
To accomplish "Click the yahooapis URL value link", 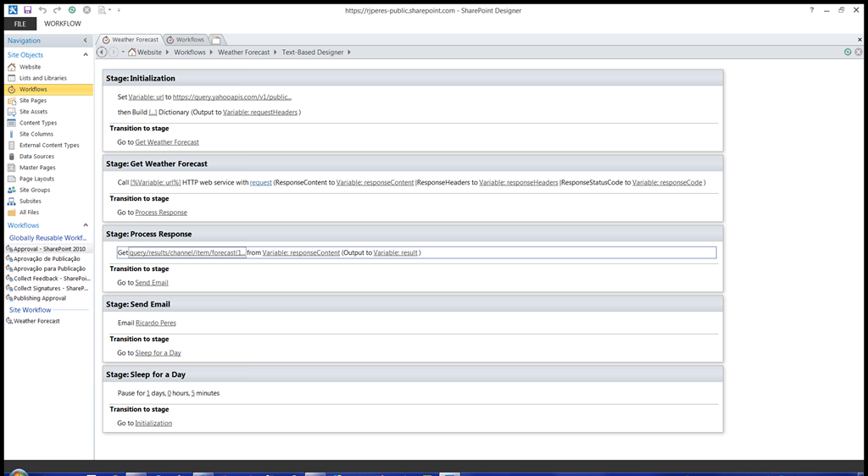I will pyautogui.click(x=232, y=97).
